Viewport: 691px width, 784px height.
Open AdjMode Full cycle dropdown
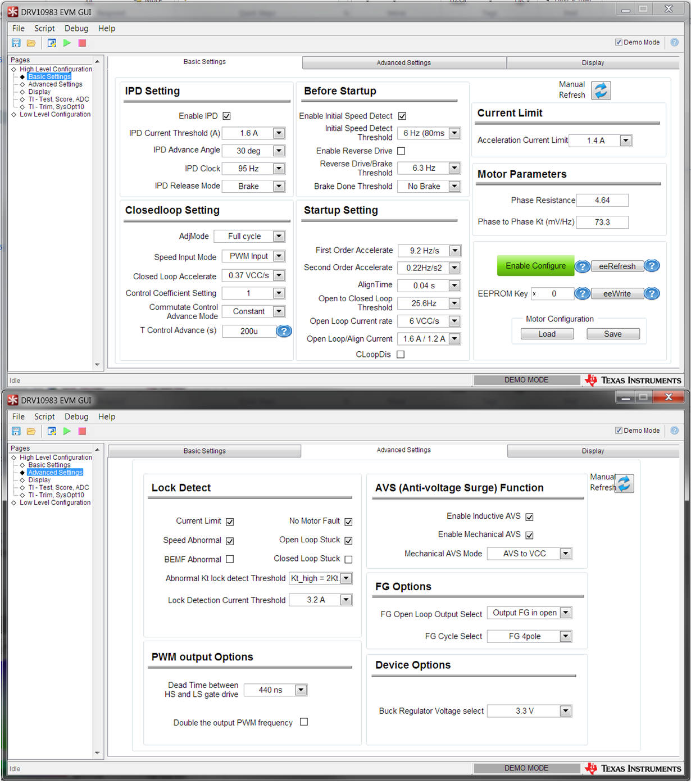tap(279, 236)
